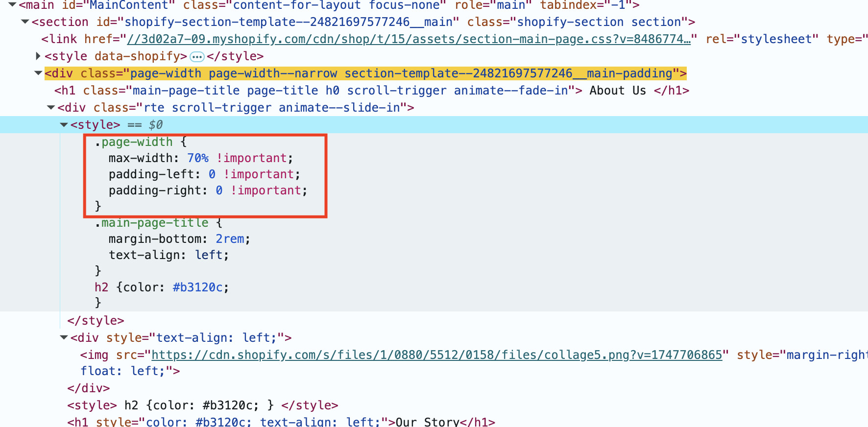The image size is (868, 427).
Task: Click the padding-right: 0 !important declaration
Action: coord(208,190)
